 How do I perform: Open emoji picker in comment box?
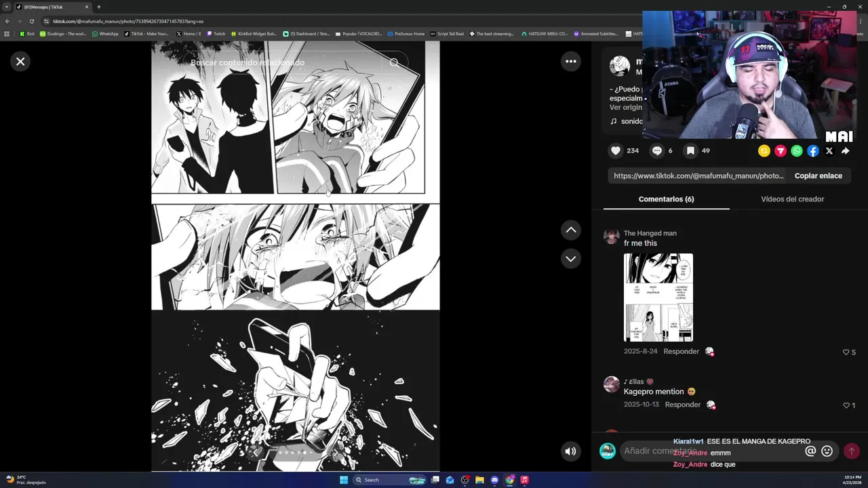pos(827,451)
